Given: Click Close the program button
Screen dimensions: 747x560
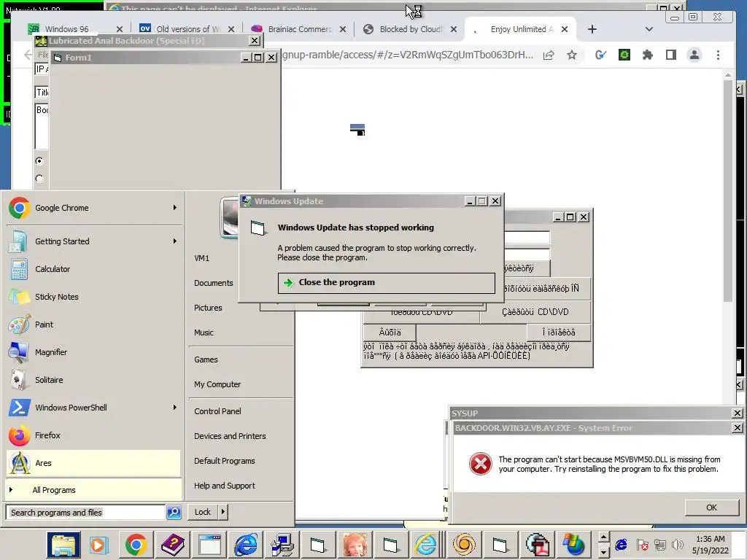Looking at the screenshot, I should [387, 283].
